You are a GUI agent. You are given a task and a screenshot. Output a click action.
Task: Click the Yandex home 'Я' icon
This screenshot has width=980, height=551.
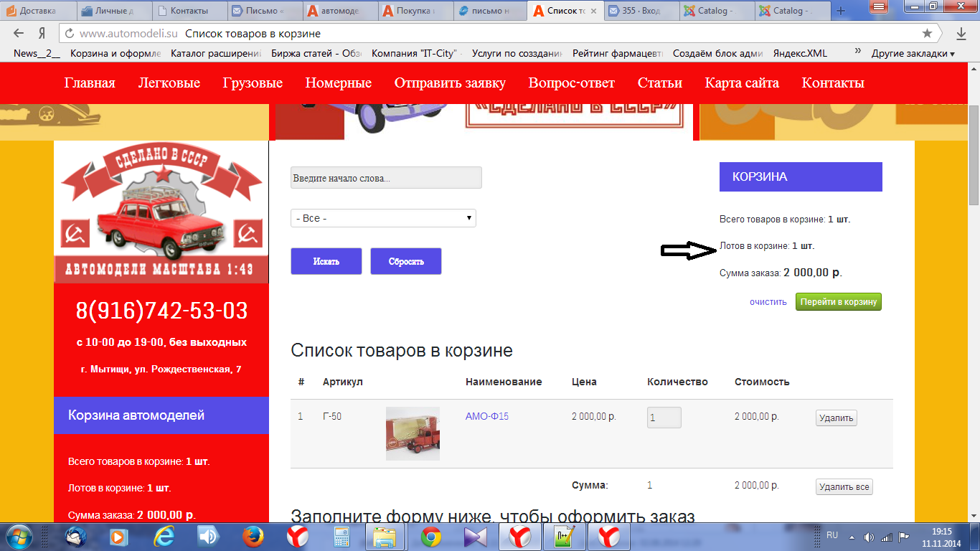point(42,34)
